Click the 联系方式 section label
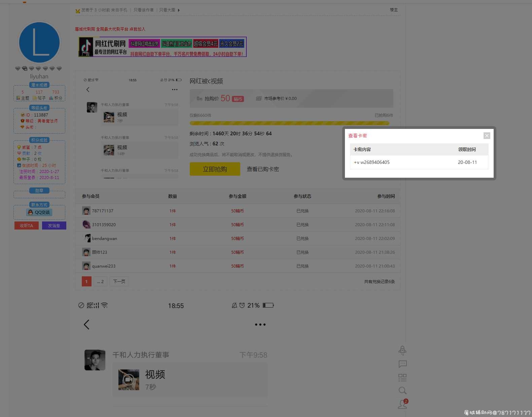 [39, 205]
